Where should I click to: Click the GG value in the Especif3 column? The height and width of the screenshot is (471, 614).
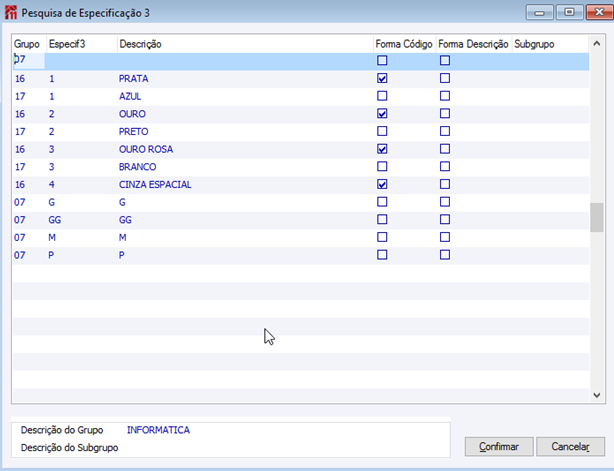click(54, 220)
